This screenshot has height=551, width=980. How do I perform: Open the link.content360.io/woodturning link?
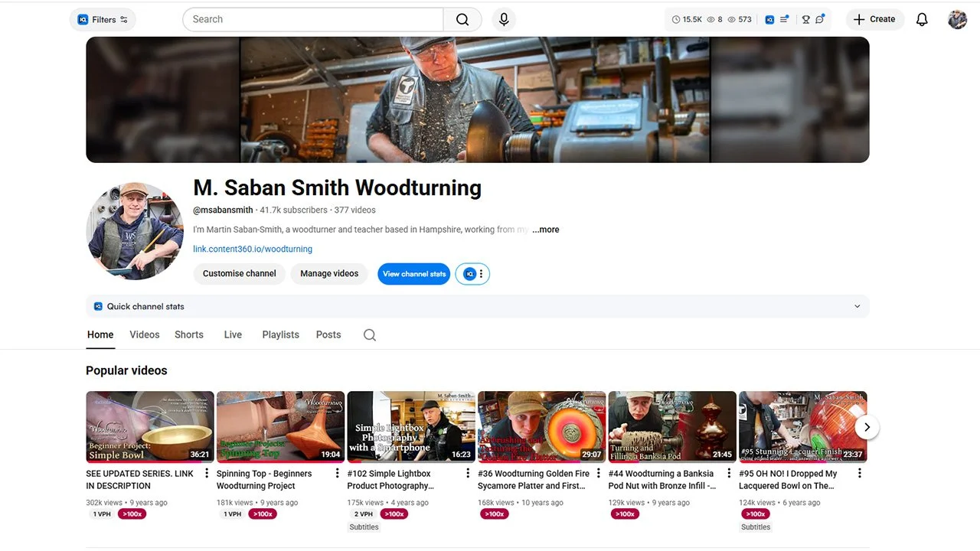tap(252, 249)
